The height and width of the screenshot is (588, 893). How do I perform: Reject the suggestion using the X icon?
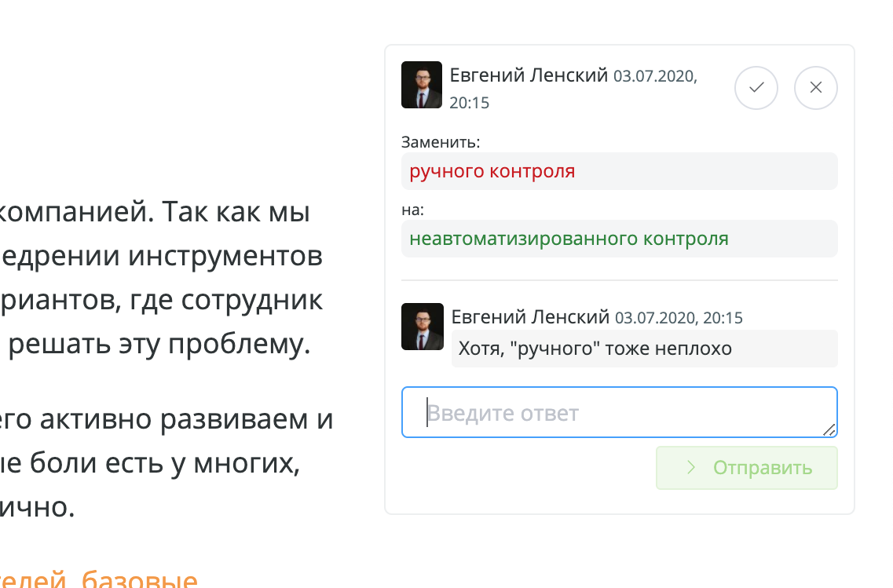click(x=815, y=88)
